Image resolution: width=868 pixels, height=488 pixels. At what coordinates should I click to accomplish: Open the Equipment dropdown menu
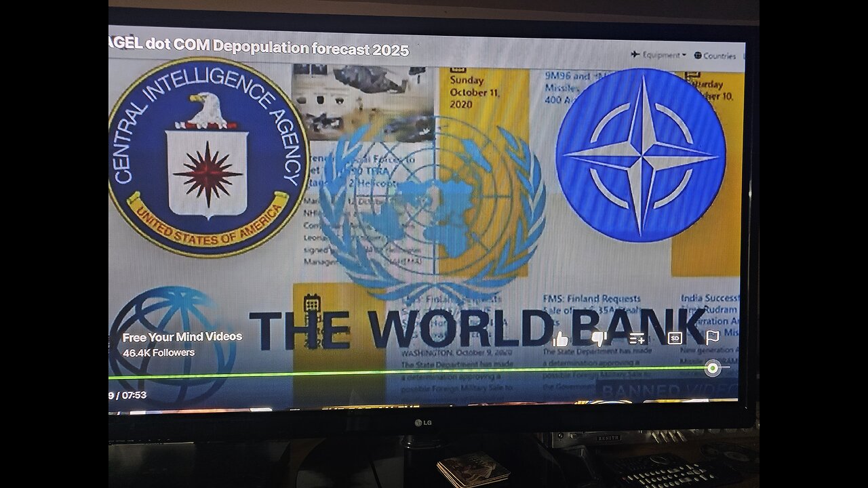(658, 55)
